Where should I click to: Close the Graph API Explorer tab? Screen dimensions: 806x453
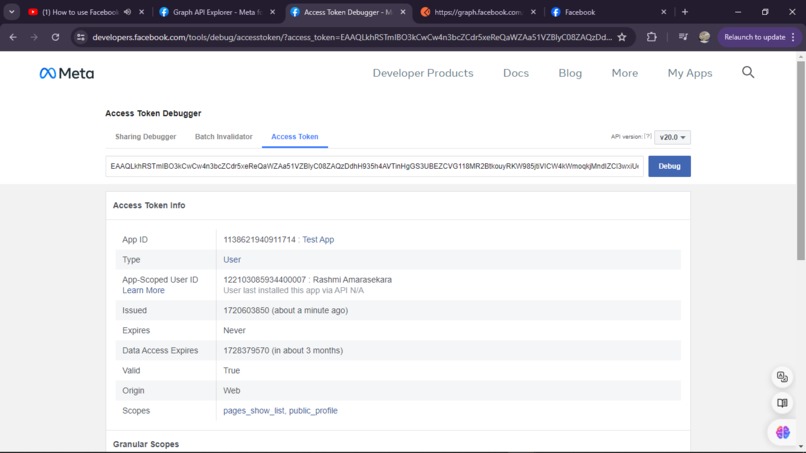pos(272,12)
